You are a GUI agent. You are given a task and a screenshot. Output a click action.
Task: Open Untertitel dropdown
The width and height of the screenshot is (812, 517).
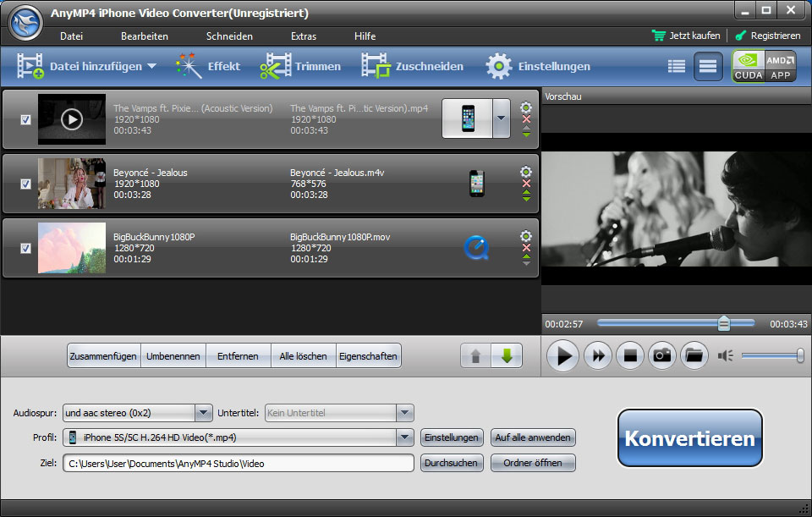coord(404,413)
